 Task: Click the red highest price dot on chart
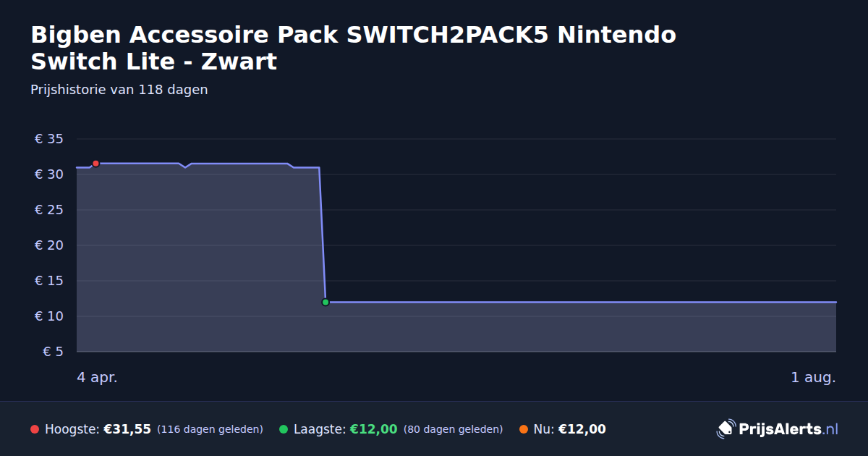point(95,164)
